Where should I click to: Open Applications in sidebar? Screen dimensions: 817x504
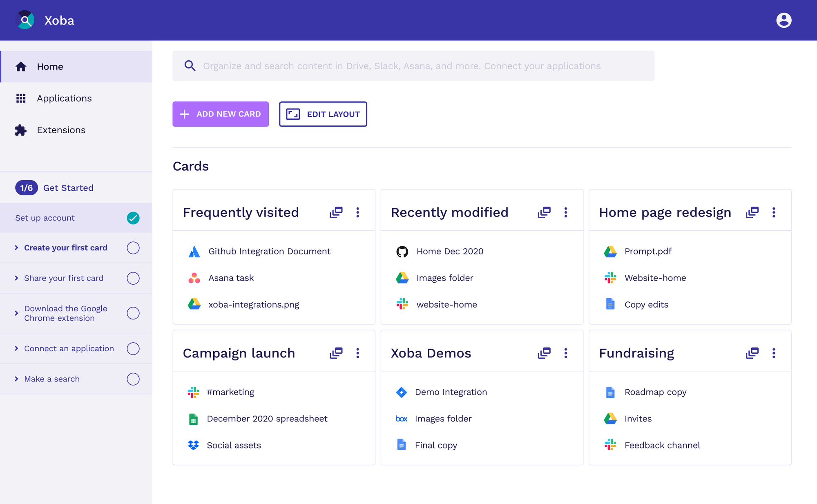[x=76, y=98]
